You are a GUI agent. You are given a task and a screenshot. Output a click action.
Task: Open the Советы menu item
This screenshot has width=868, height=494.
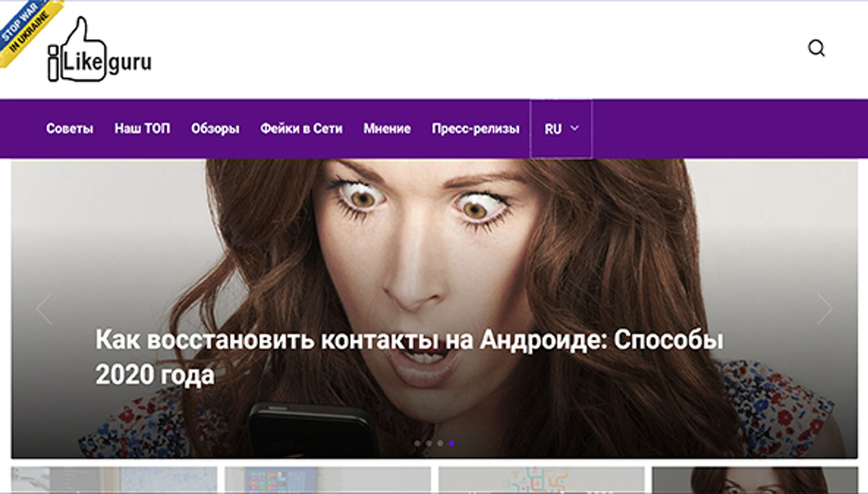click(x=70, y=129)
